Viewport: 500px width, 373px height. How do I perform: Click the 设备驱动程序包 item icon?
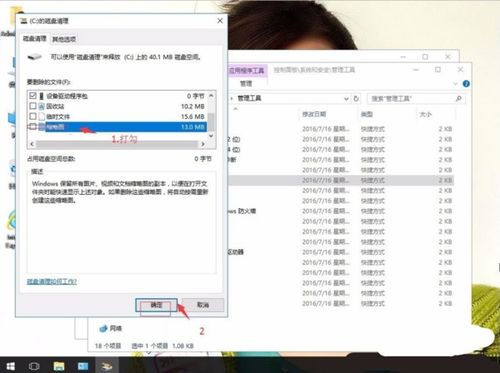tap(42, 96)
